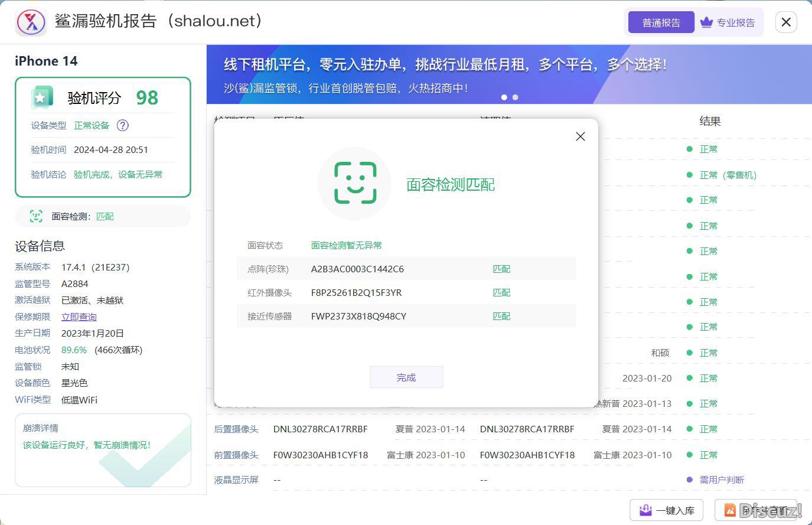Click 需用户判断 result for 液晶显示屏
Screen dimensions: 812x525
(722, 480)
